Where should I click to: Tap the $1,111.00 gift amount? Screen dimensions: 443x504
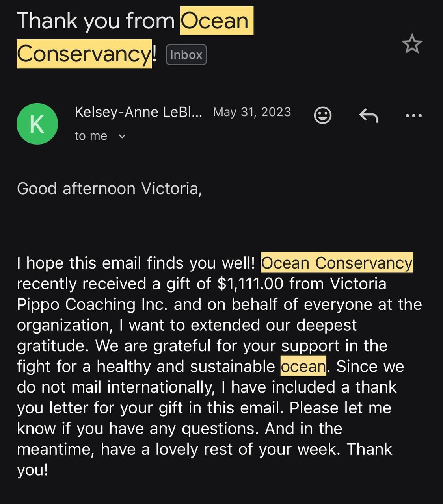(x=250, y=283)
